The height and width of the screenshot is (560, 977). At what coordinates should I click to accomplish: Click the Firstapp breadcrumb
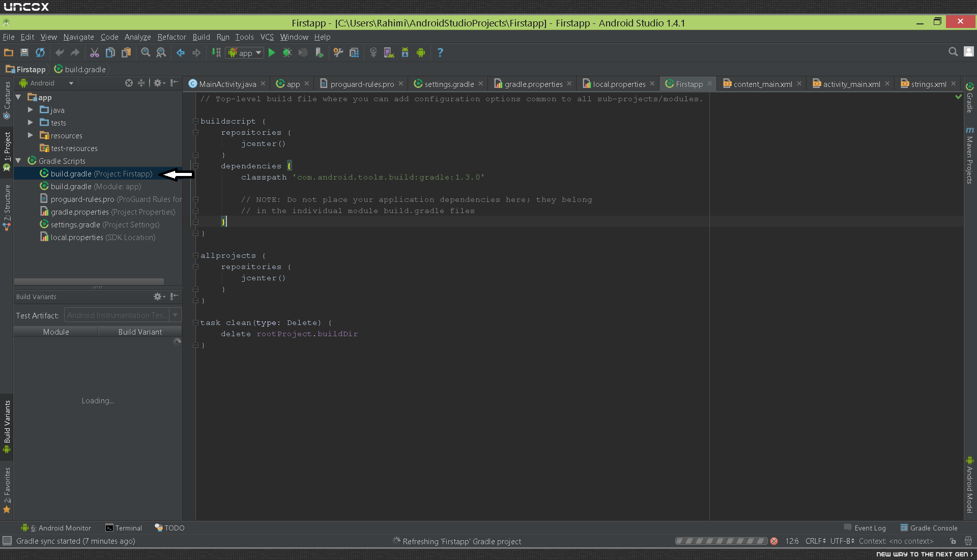[x=25, y=69]
